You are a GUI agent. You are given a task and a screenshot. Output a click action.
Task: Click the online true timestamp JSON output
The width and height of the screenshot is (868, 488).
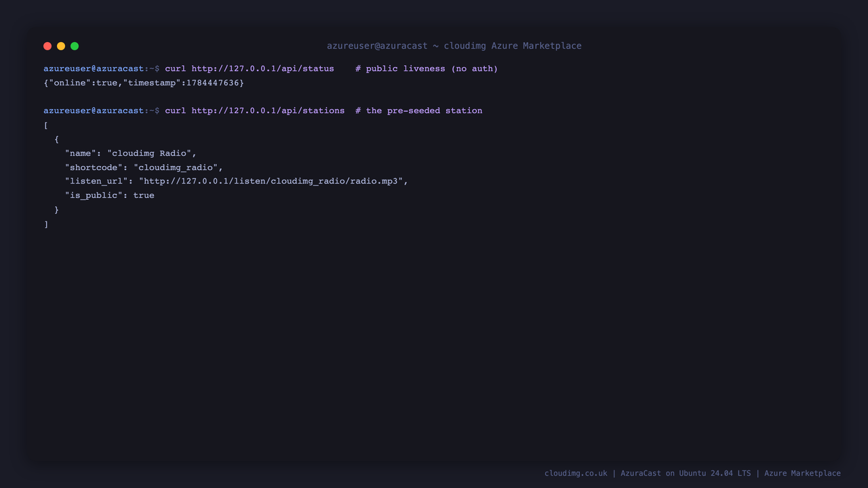(x=144, y=83)
